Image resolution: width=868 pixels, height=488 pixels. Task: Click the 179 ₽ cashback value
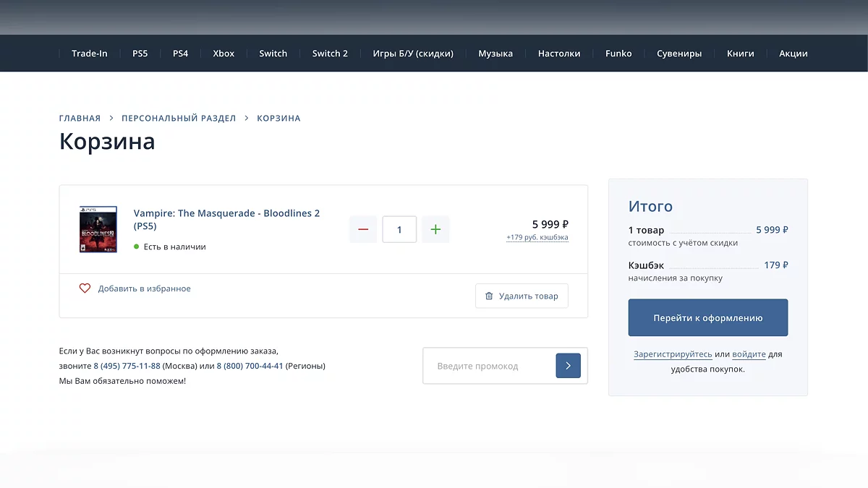point(776,265)
